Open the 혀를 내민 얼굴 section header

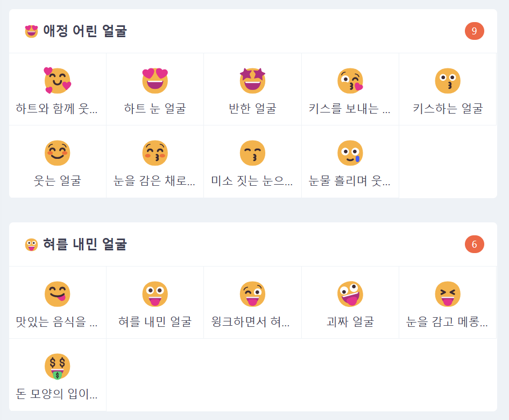(x=73, y=244)
